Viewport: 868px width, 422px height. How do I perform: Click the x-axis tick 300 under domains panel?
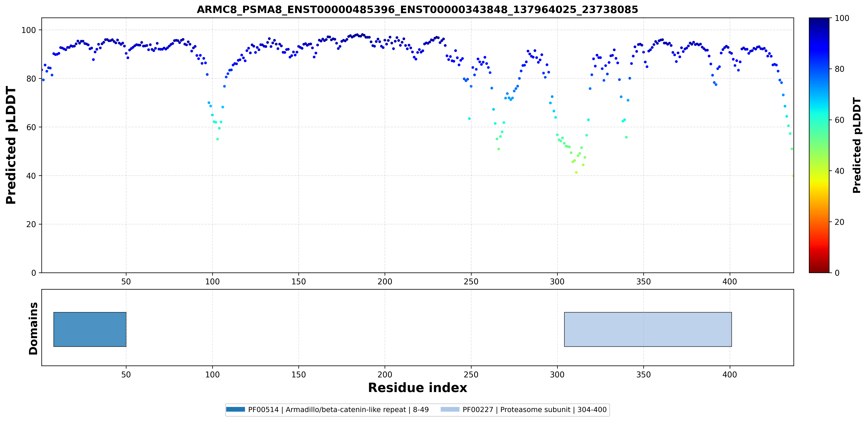pyautogui.click(x=557, y=375)
